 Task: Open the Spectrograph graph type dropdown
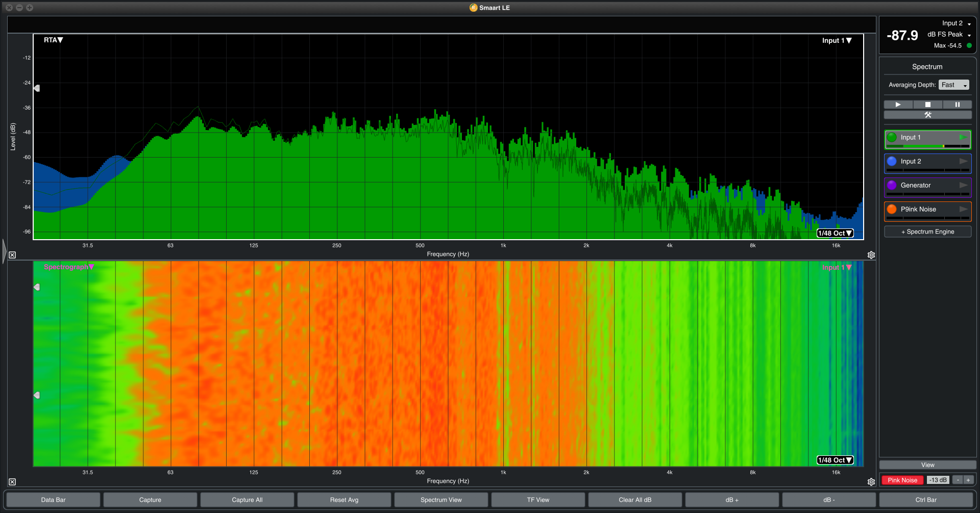(x=69, y=267)
